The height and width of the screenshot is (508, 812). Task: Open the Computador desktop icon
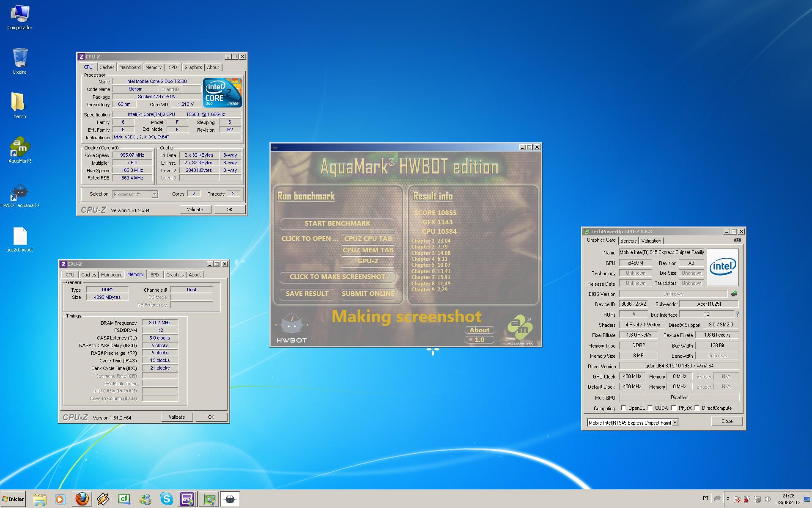pyautogui.click(x=19, y=18)
